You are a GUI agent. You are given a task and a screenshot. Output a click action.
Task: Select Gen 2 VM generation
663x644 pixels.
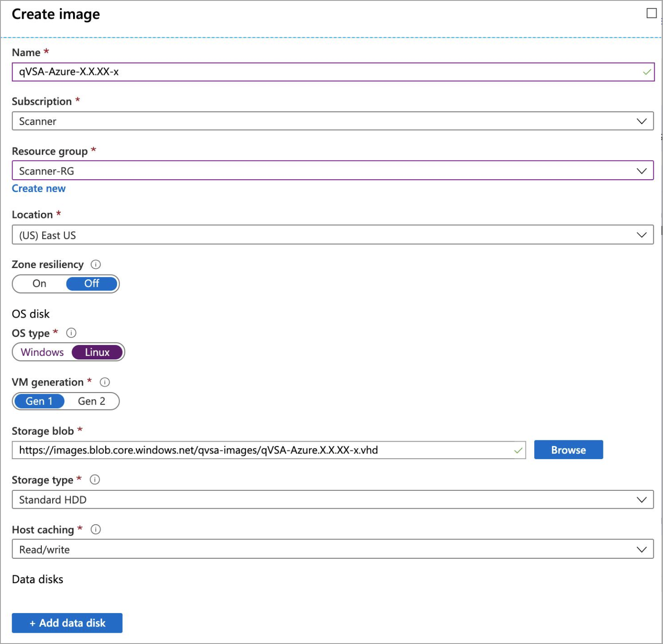(x=91, y=401)
